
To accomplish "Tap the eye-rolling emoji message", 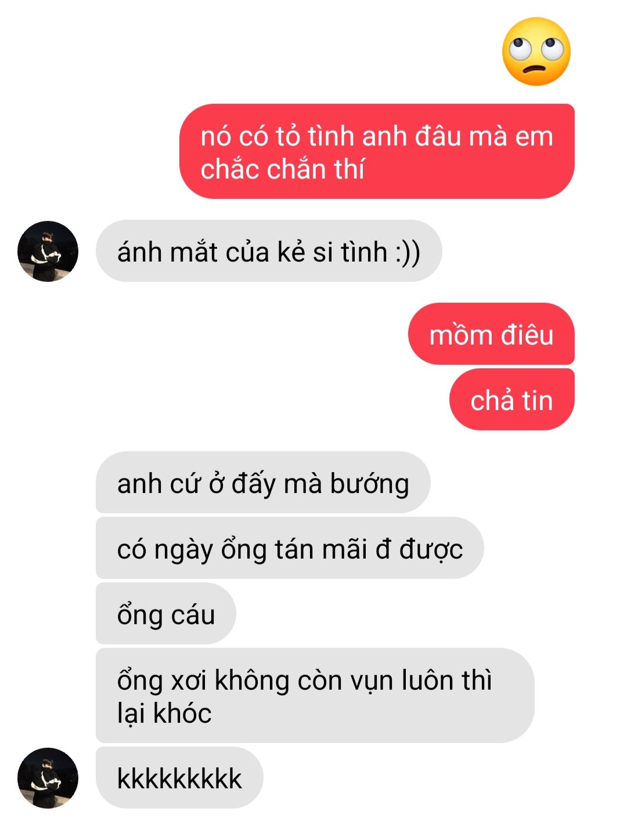I will pyautogui.click(x=536, y=52).
